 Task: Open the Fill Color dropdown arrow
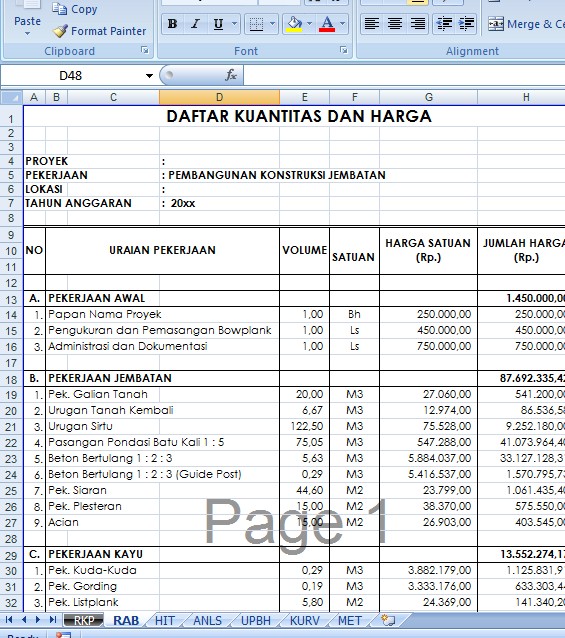point(310,24)
